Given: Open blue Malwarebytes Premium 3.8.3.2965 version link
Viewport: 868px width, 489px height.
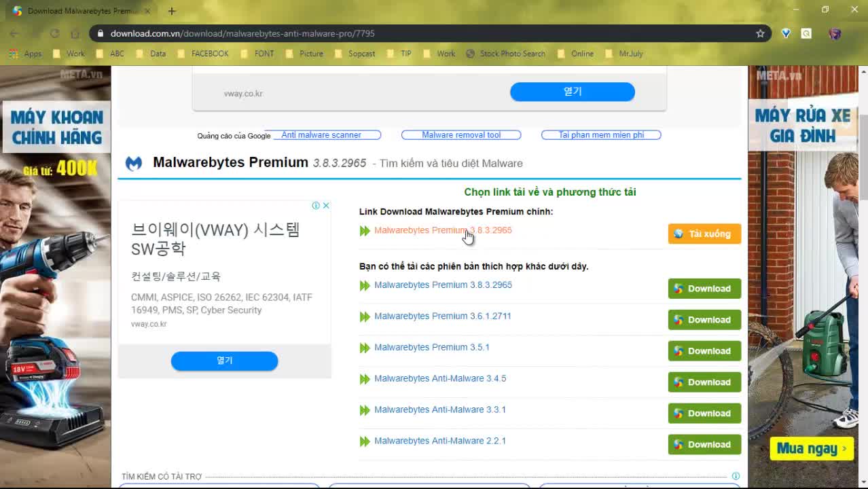Looking at the screenshot, I should click(x=443, y=285).
